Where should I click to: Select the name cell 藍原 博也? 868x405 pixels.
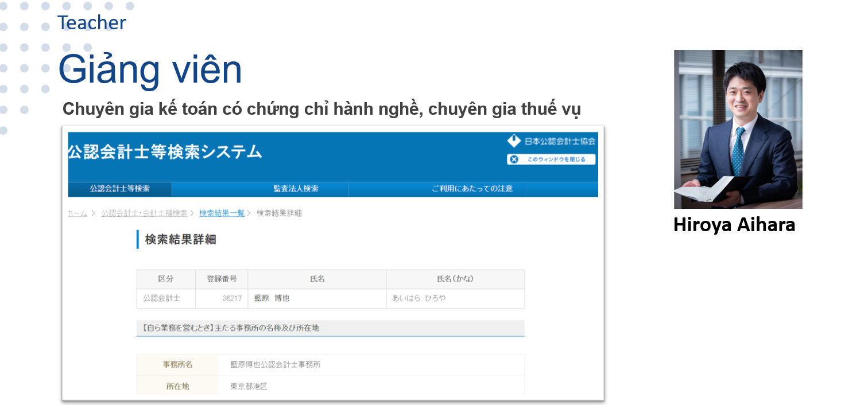pos(317,298)
